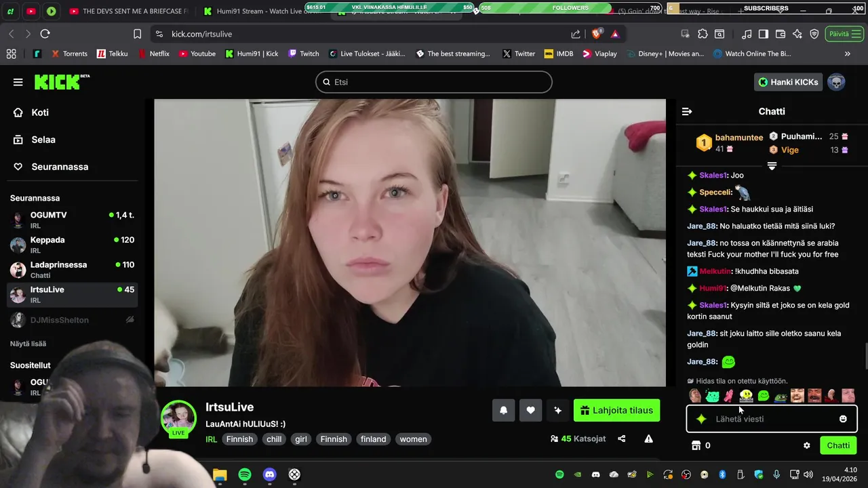
Task: Switch to the THE DEVS SENT ME A BRIEFCASE tab
Action: tap(128, 11)
